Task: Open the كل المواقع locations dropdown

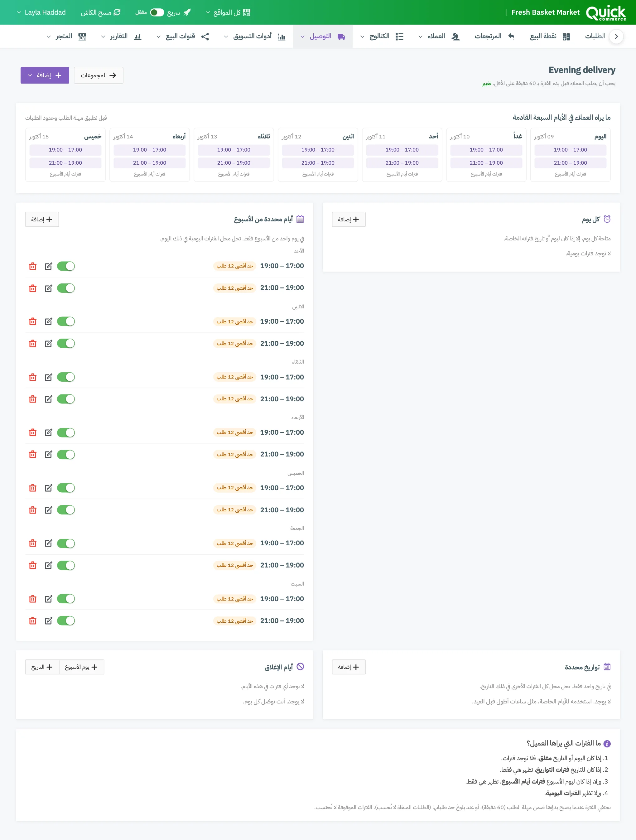Action: 228,12
